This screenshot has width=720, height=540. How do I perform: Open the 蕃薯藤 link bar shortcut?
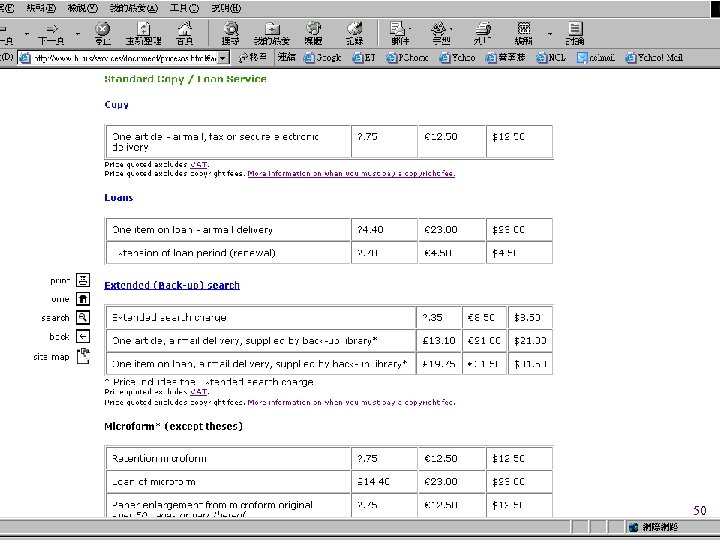point(506,57)
